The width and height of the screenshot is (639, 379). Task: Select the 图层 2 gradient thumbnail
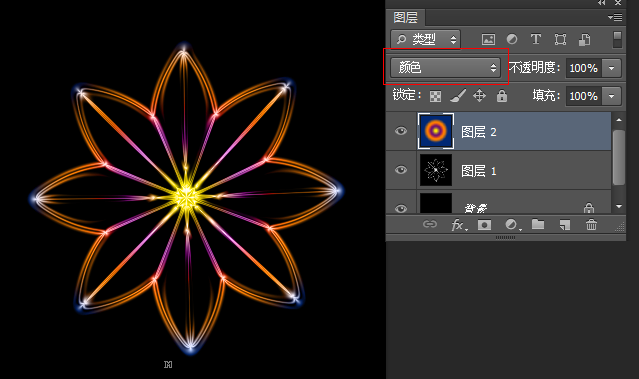436,131
